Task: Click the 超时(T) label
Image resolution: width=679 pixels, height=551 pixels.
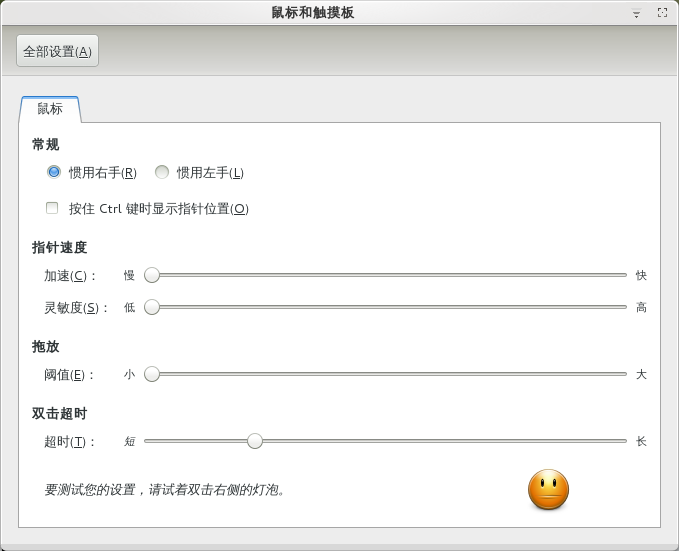Action: point(69,441)
